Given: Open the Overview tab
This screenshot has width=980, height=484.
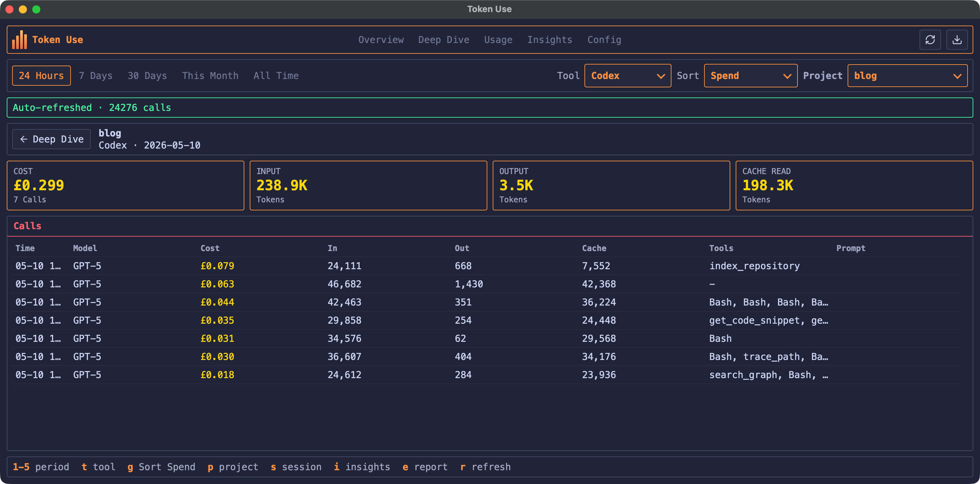Looking at the screenshot, I should [x=381, y=40].
